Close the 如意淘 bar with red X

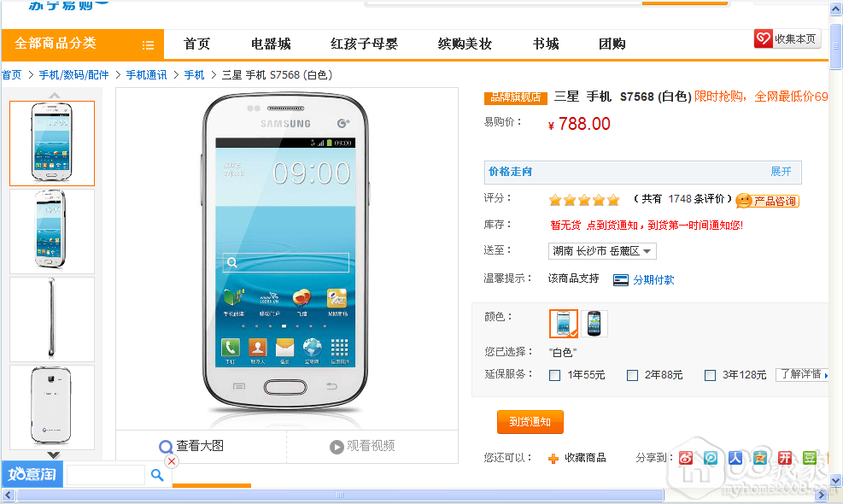click(x=172, y=461)
